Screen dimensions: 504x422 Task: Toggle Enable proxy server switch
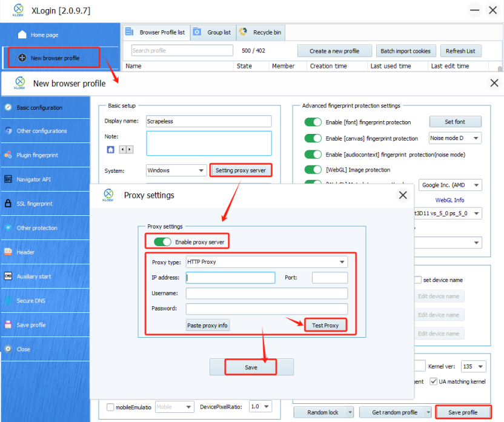pyautogui.click(x=162, y=242)
